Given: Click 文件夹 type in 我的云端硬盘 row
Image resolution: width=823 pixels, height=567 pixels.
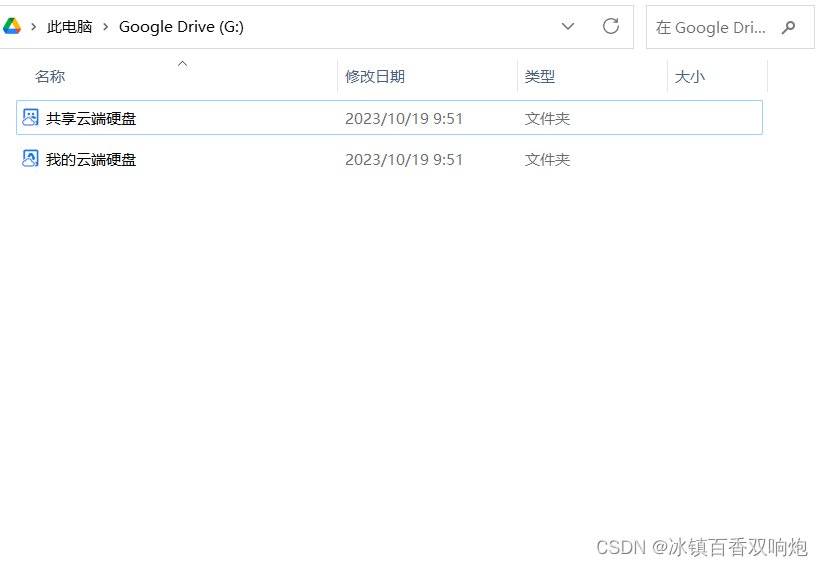Looking at the screenshot, I should [x=547, y=160].
